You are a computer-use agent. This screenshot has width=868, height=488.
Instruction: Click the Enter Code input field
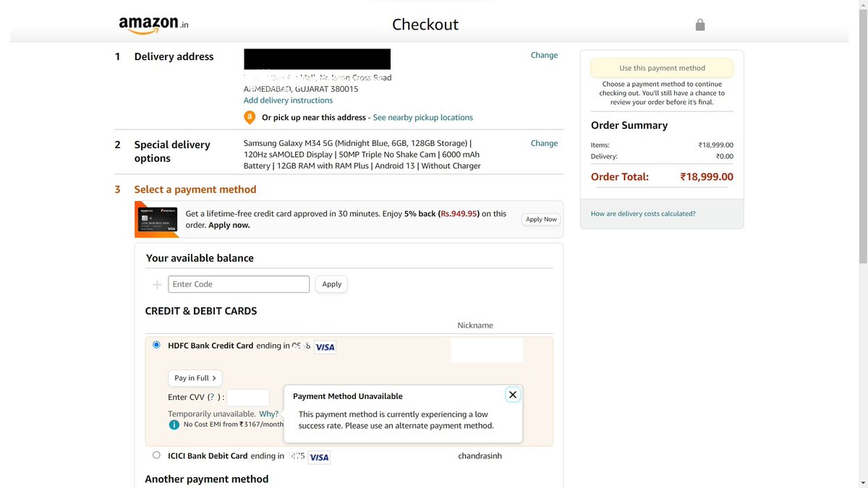[x=239, y=284]
